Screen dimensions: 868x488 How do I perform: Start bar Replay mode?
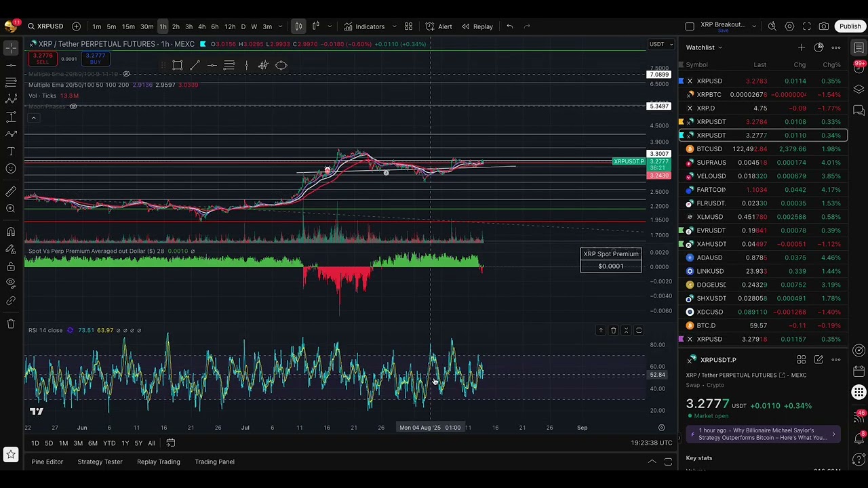[477, 26]
